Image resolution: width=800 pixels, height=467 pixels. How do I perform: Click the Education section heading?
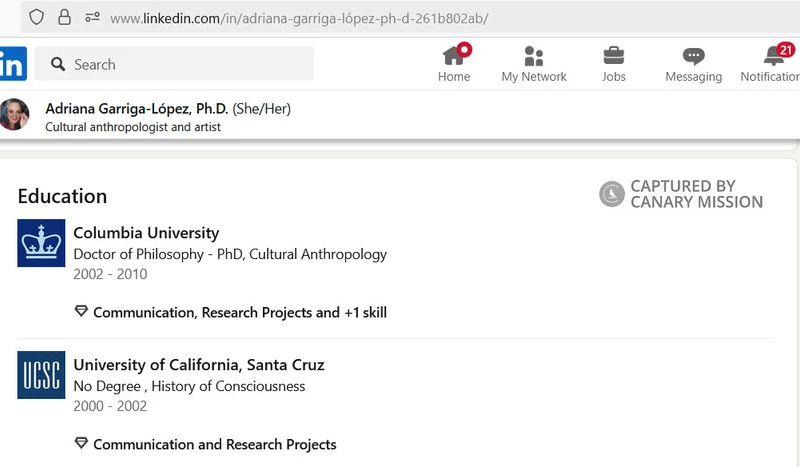(x=62, y=196)
